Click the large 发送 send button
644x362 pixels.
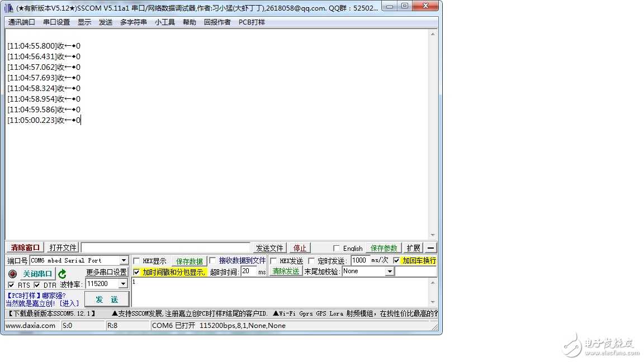107,299
